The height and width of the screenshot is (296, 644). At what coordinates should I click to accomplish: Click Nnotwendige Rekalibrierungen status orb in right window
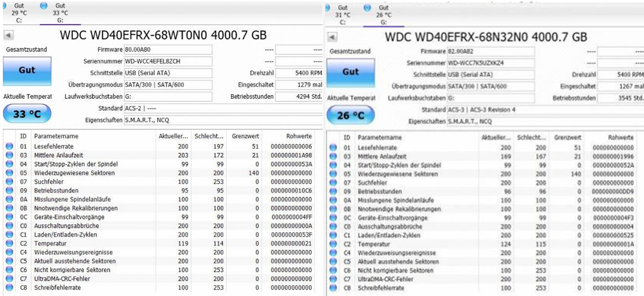(333, 209)
